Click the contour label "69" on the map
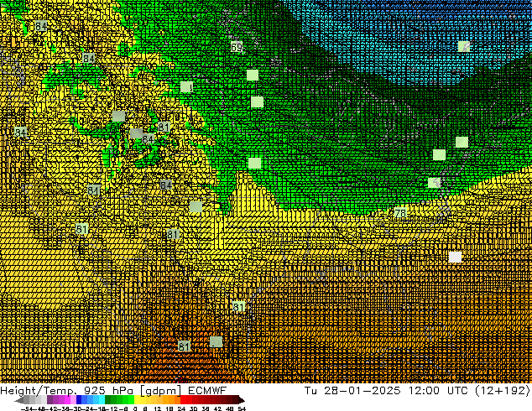This screenshot has width=532, height=411. tap(237, 47)
